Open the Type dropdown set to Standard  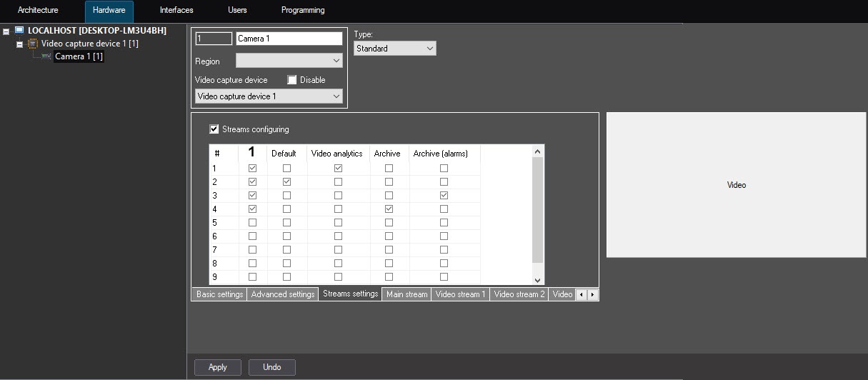coord(394,49)
